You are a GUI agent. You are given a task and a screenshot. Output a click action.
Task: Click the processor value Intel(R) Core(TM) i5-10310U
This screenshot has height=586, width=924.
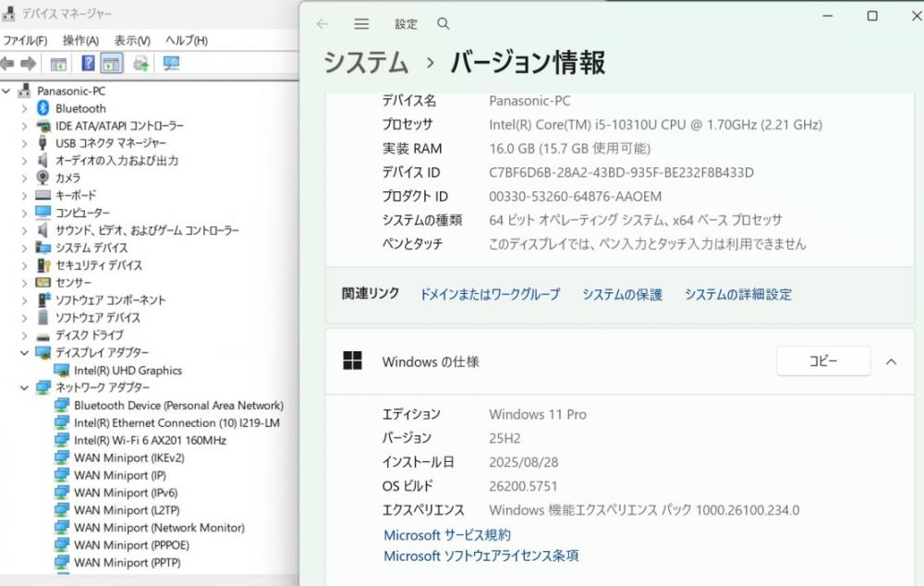(656, 125)
